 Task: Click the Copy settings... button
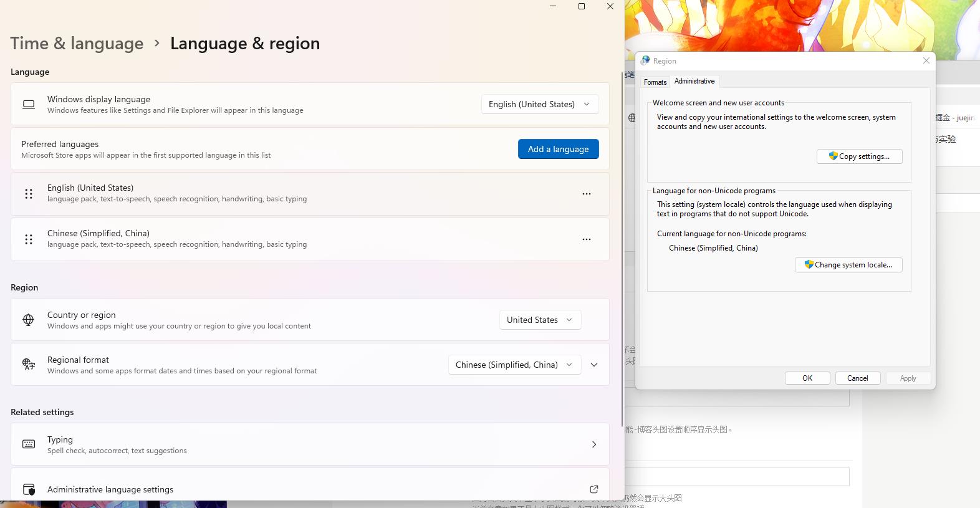860,156
